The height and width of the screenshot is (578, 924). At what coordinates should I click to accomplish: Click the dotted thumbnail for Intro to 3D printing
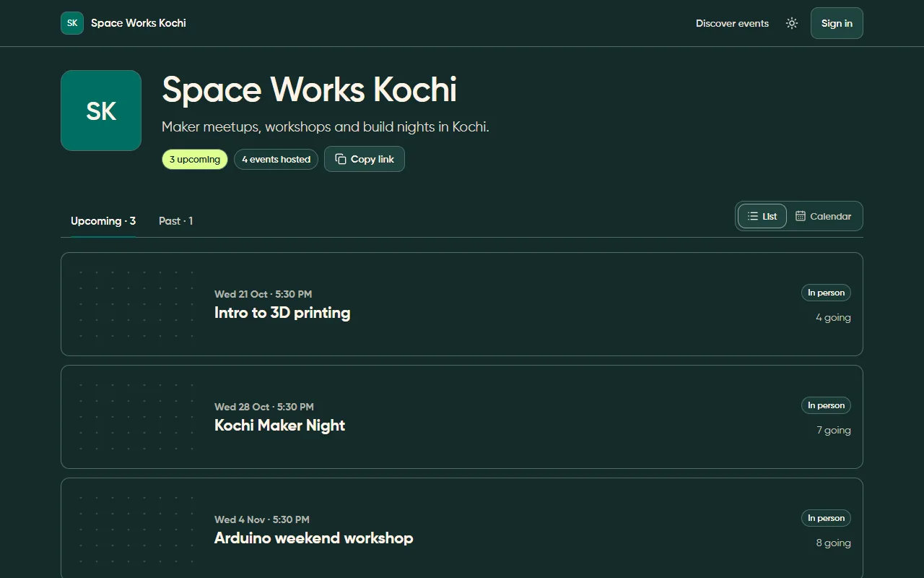(136, 304)
